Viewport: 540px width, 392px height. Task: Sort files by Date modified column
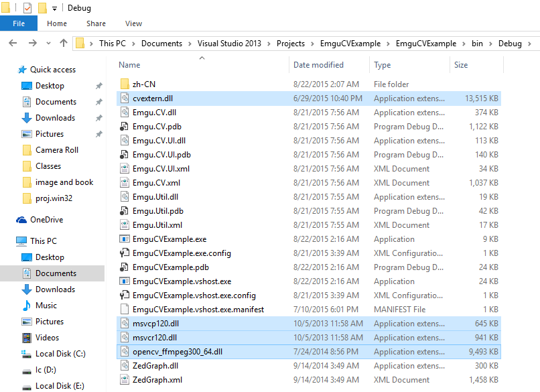click(318, 65)
